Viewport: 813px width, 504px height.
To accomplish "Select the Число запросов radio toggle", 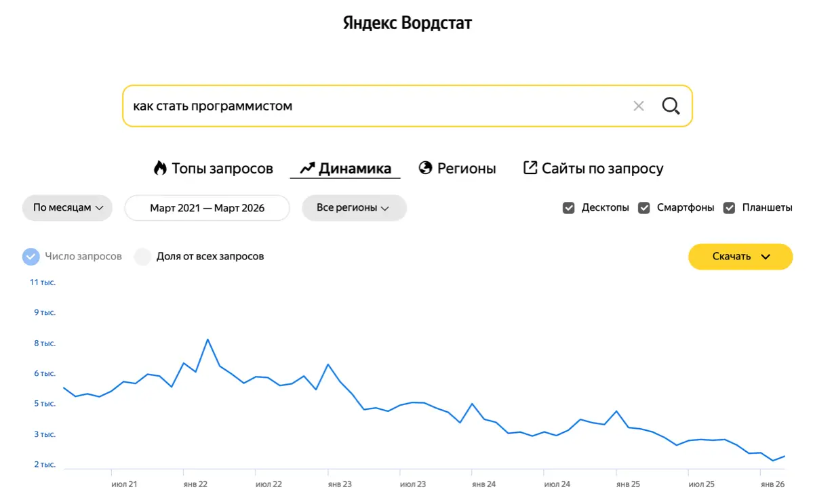I will click(x=31, y=256).
